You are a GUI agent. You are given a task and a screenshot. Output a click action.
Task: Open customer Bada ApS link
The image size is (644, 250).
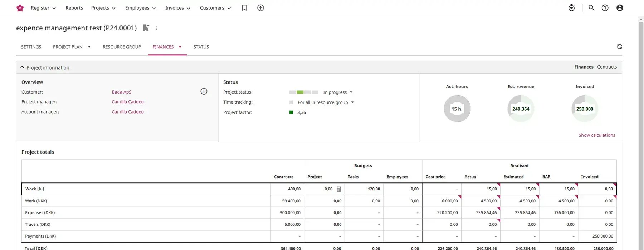pyautogui.click(x=122, y=92)
